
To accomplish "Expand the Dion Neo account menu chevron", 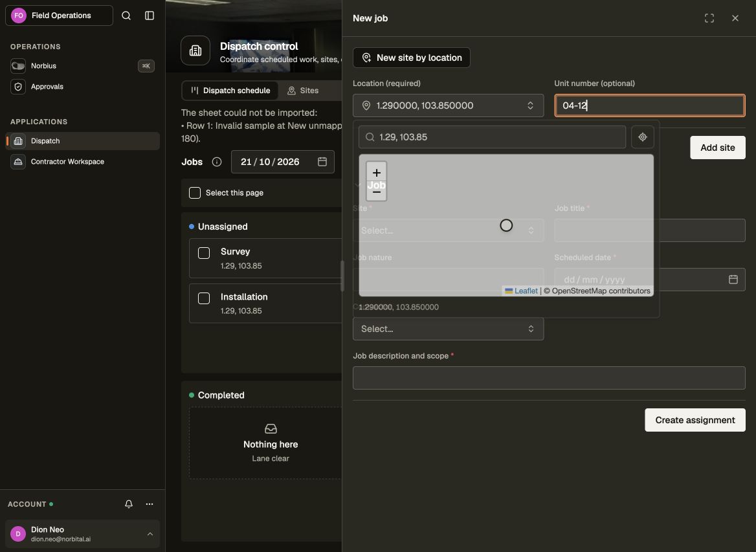I will 150,534.
